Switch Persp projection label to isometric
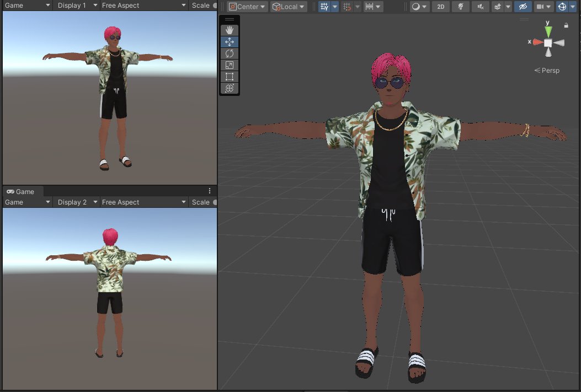Image resolution: width=581 pixels, height=392 pixels. (547, 71)
